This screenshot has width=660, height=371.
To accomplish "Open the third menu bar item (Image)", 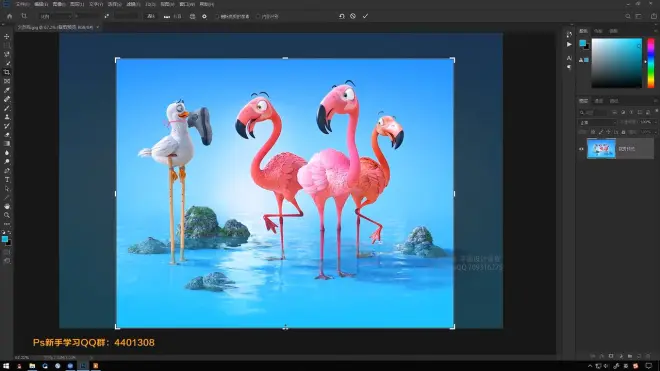I will (x=59, y=4).
